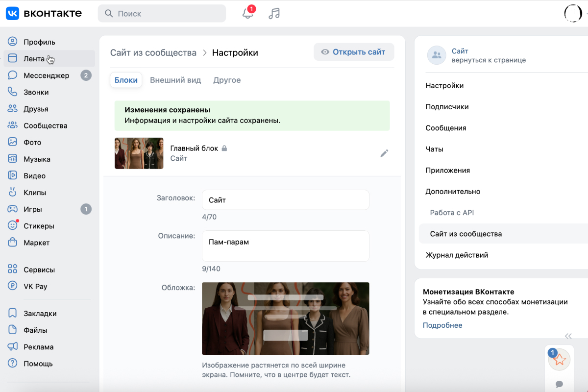
Task: Edit Главный блок with the pencil icon
Action: pos(384,153)
